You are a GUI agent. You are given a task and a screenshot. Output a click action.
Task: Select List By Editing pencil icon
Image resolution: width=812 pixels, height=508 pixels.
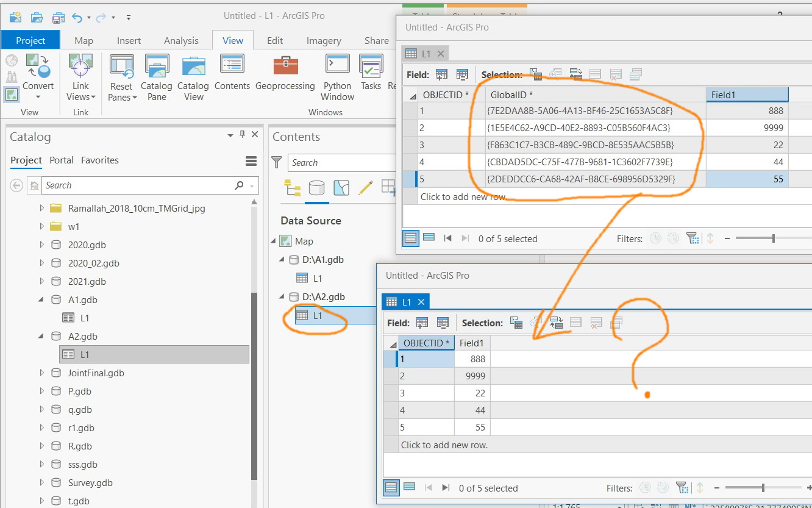[x=366, y=187]
